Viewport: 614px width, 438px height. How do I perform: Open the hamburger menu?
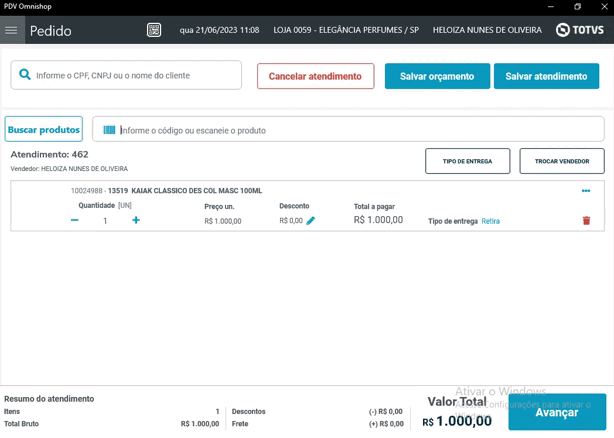pyautogui.click(x=11, y=30)
